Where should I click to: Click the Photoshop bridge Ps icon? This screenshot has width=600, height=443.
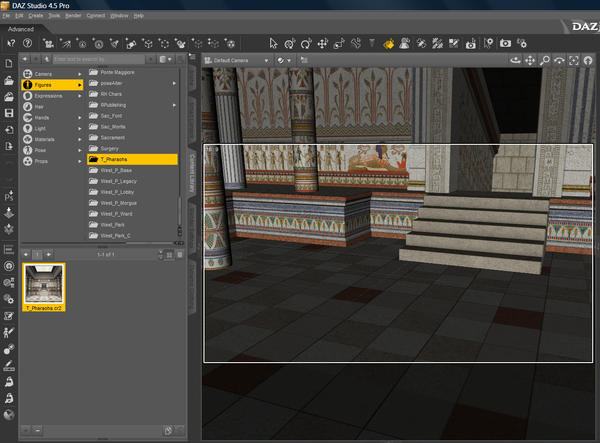coord(8,197)
